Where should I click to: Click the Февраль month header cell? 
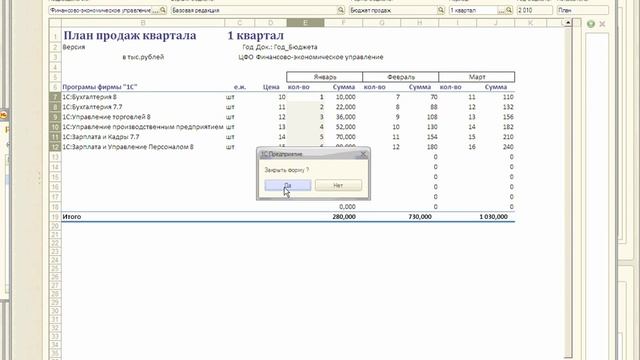tap(400, 77)
